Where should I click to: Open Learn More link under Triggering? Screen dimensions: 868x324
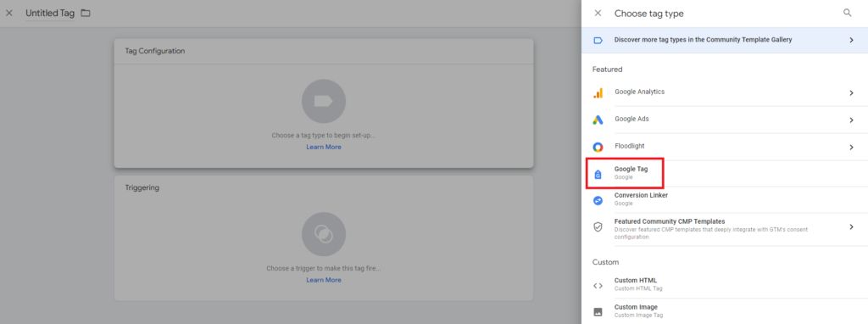click(x=323, y=280)
